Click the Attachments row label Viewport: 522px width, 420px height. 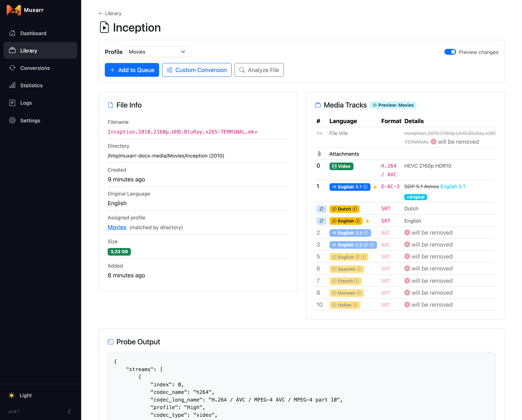tap(344, 154)
